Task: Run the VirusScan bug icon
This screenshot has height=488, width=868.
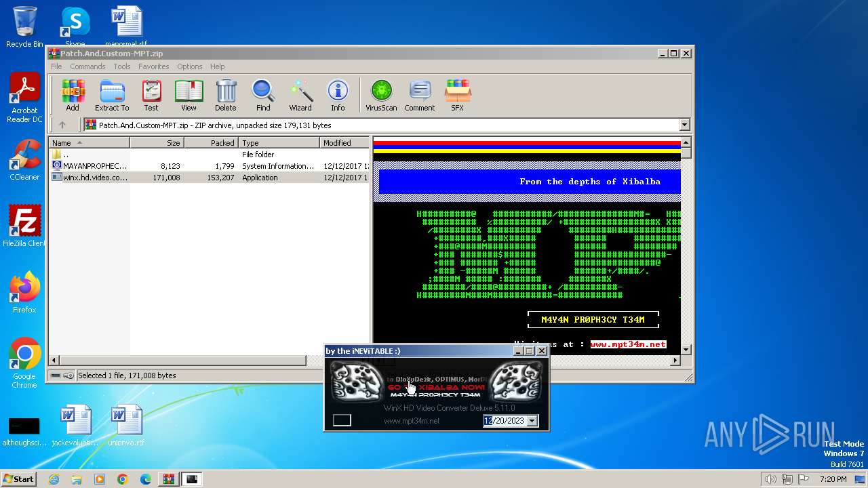Action: (x=381, y=95)
